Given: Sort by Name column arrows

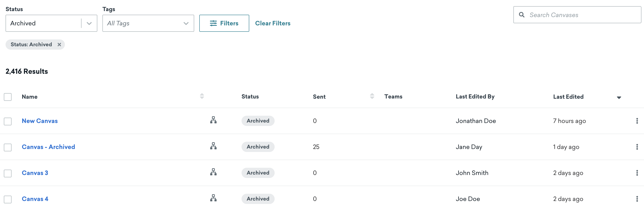Looking at the screenshot, I should (202, 96).
